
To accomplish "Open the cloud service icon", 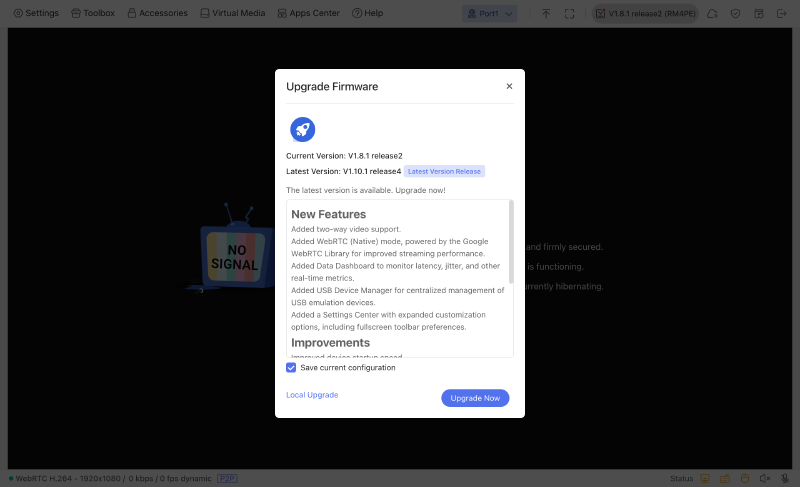I will 712,14.
